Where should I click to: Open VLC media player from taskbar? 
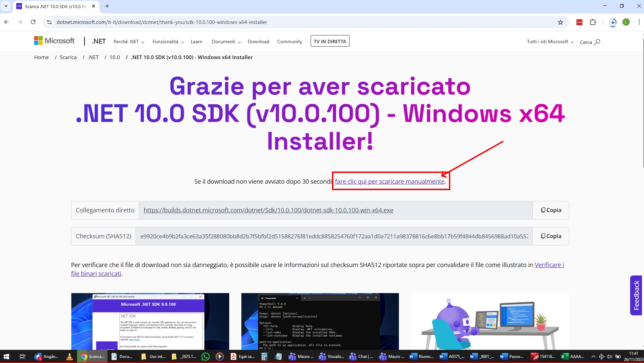pos(69,357)
